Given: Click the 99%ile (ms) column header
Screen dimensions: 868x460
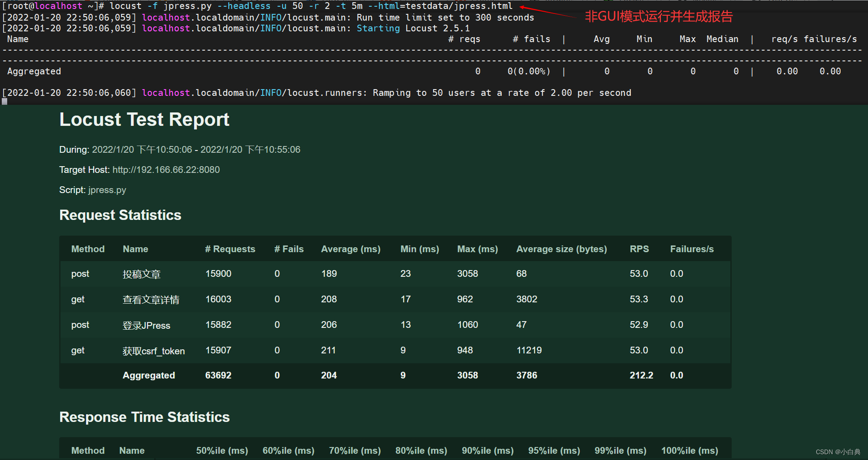Looking at the screenshot, I should tap(621, 451).
